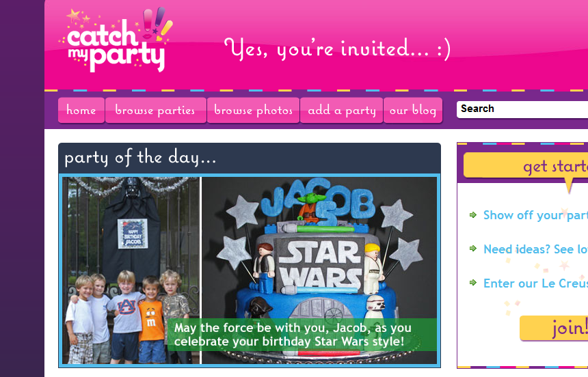Click the Yes, you're invited tagline
Image resolution: width=588 pixels, height=377 pixels.
(x=338, y=49)
